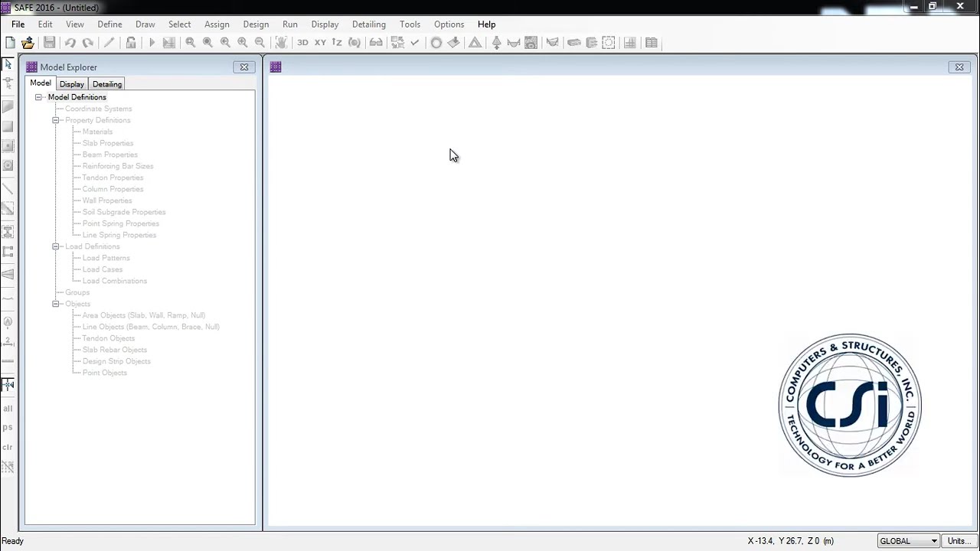This screenshot has width=980, height=551.
Task: Collapse the Property Definitions node
Action: point(56,120)
